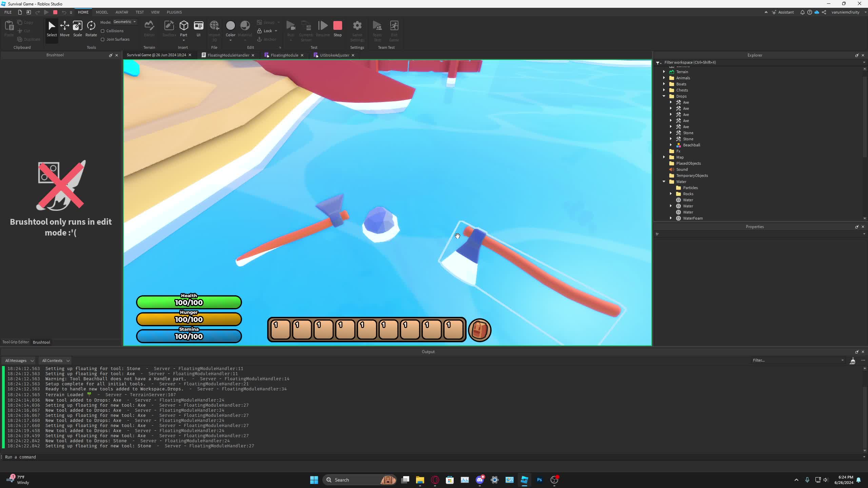This screenshot has height=488, width=868.
Task: Open Photoshop from the taskbar
Action: tap(539, 480)
